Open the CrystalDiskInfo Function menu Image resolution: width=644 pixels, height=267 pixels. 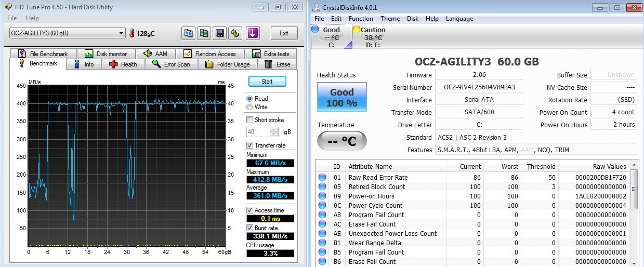point(361,19)
